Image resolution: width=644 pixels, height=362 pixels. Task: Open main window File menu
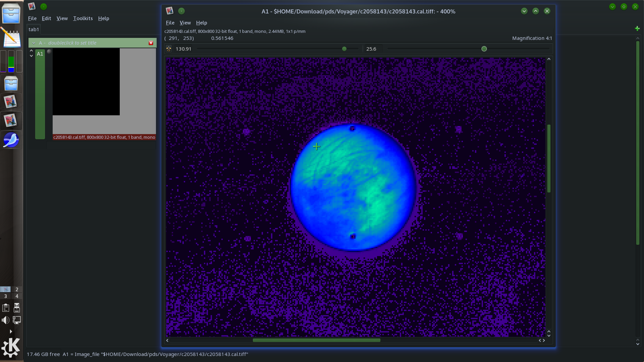tap(32, 18)
